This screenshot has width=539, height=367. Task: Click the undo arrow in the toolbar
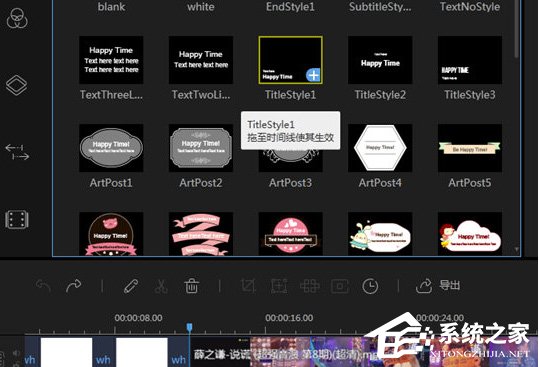pyautogui.click(x=43, y=286)
